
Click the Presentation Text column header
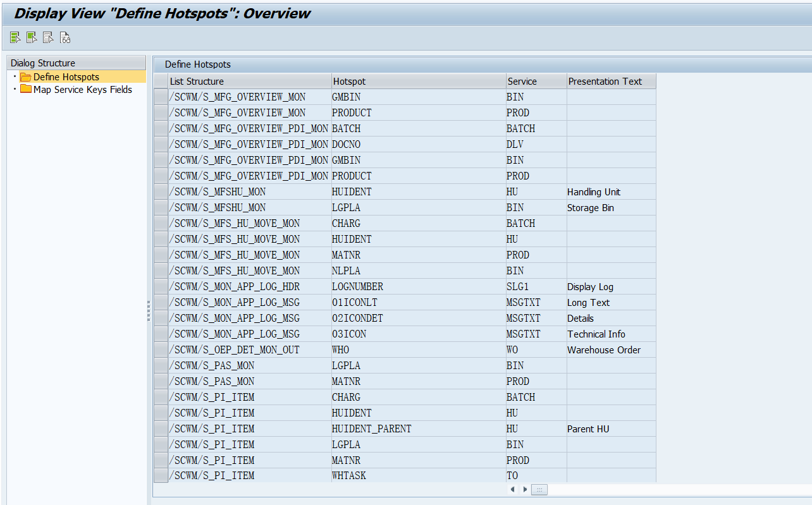612,82
